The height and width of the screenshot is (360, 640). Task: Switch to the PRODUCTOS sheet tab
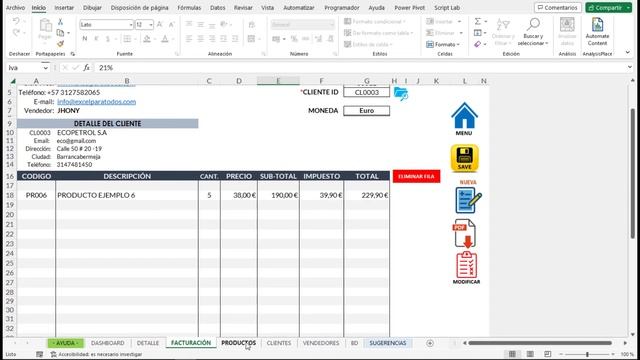(238, 343)
